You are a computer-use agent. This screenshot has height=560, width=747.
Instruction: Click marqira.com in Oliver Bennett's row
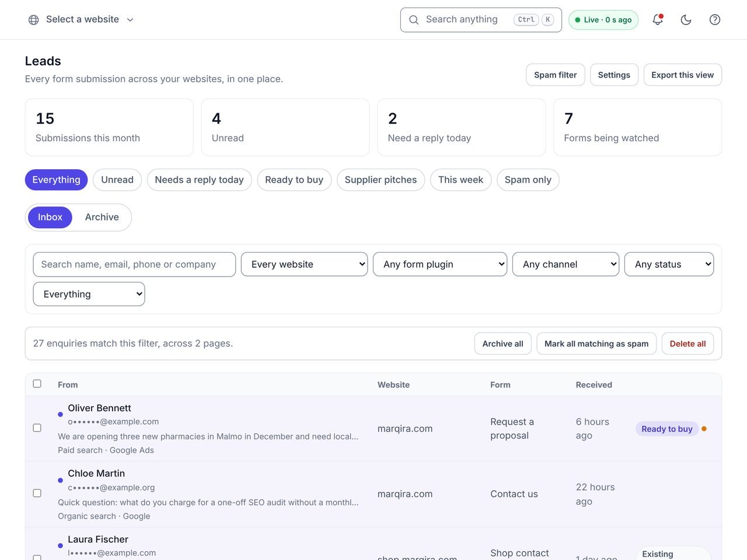pyautogui.click(x=405, y=428)
